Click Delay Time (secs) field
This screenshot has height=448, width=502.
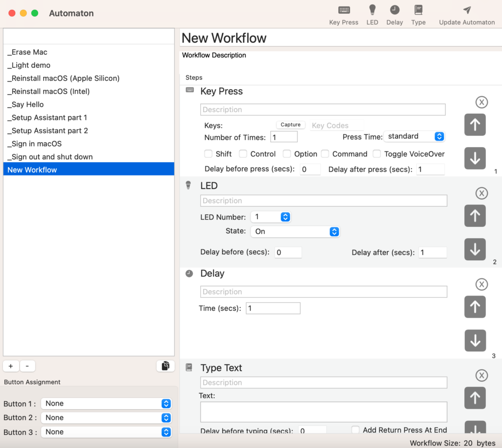tap(273, 308)
